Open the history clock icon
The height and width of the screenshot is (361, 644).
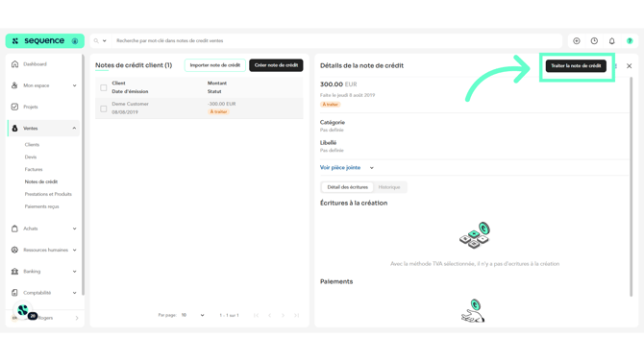coord(594,41)
